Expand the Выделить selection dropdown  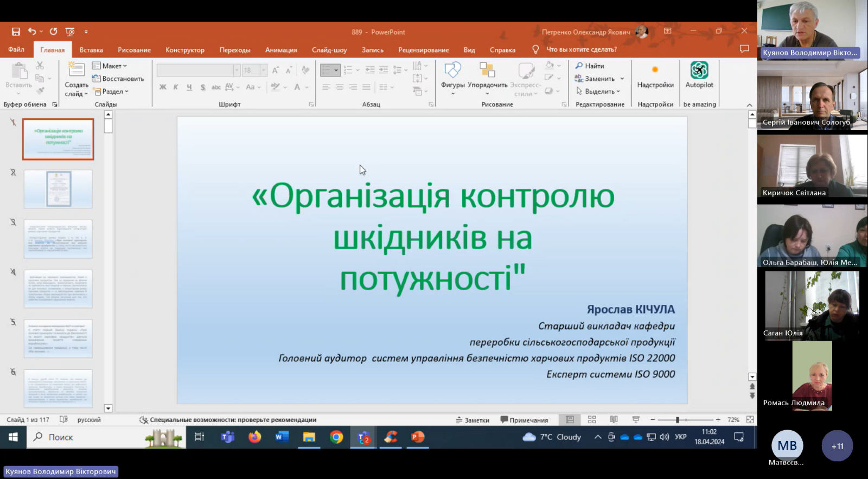pyautogui.click(x=597, y=92)
